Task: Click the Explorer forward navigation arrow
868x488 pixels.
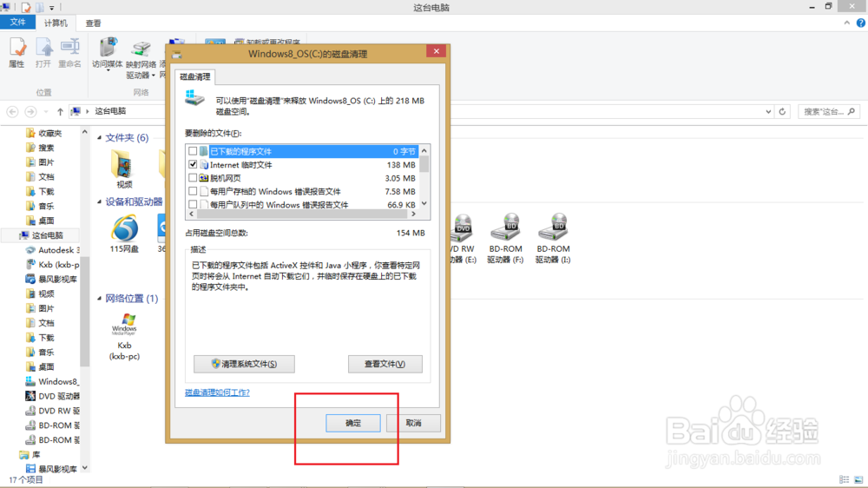Action: [x=31, y=112]
